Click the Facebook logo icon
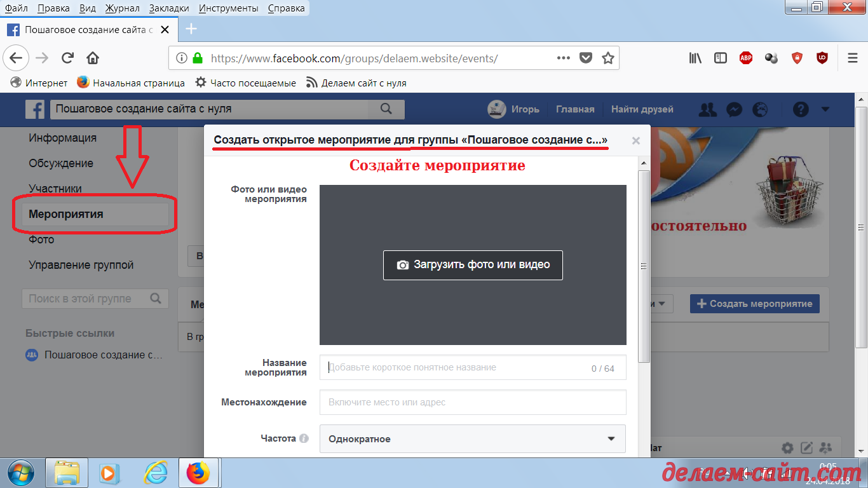 [35, 109]
